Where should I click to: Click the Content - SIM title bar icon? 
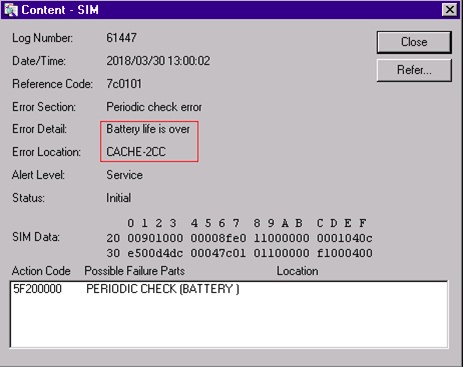[x=11, y=10]
